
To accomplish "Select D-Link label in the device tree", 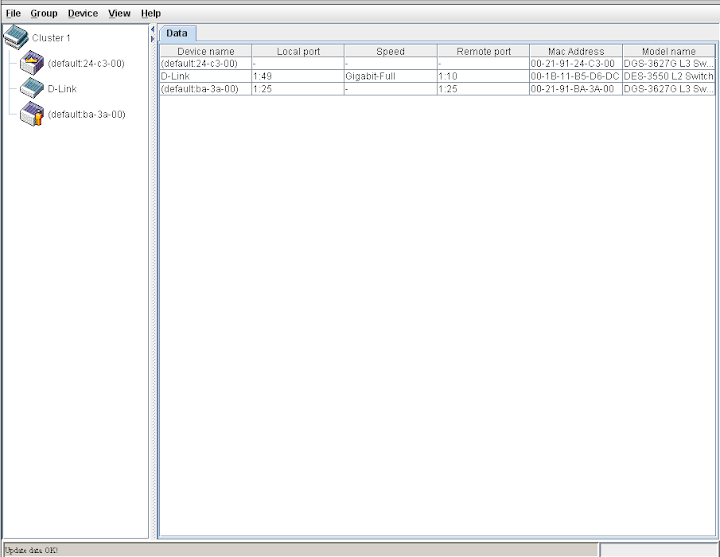I will click(62, 89).
